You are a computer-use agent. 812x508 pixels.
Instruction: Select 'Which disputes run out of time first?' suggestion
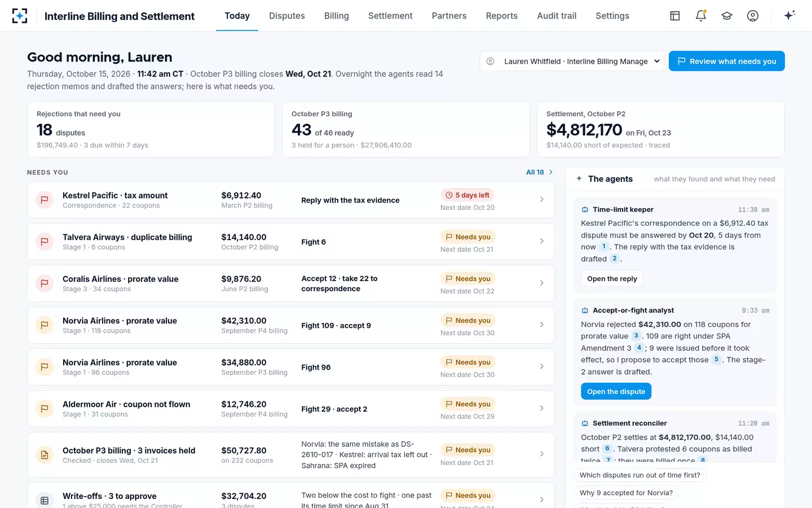coord(640,475)
